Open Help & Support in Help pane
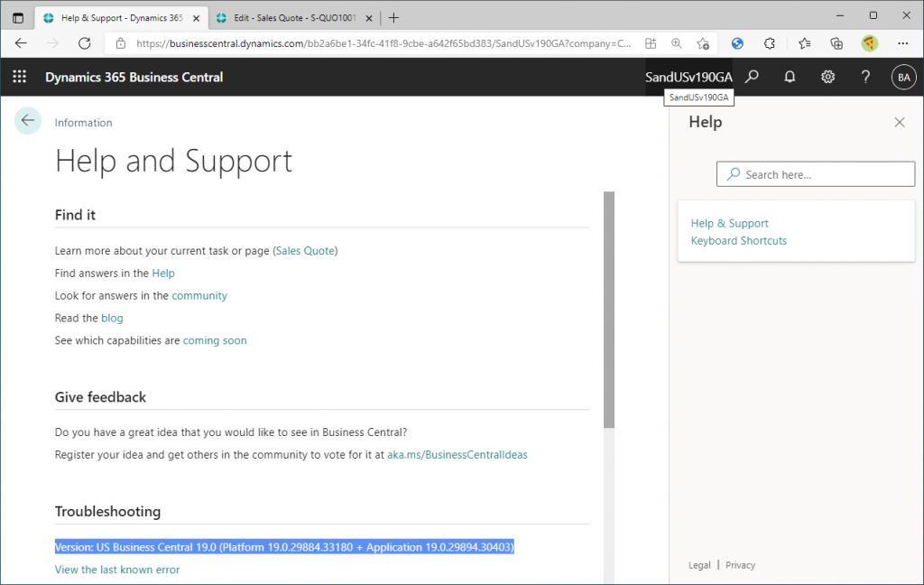This screenshot has height=585, width=924. pyautogui.click(x=729, y=223)
